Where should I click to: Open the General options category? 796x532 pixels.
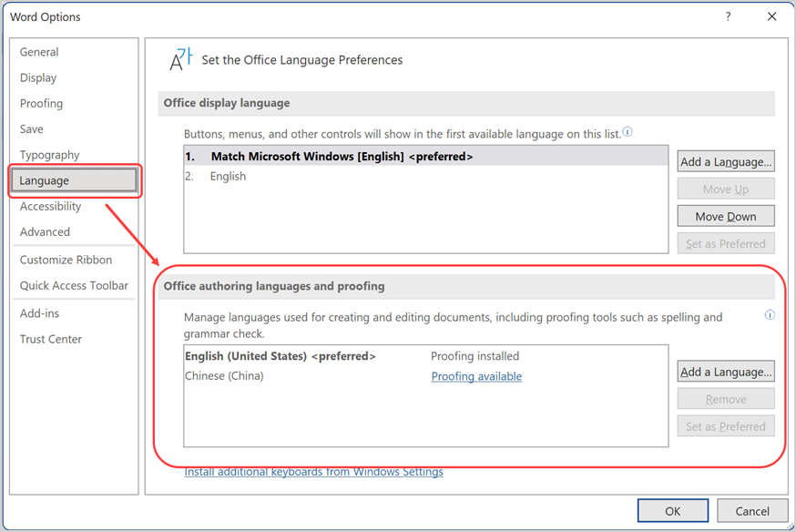(39, 52)
